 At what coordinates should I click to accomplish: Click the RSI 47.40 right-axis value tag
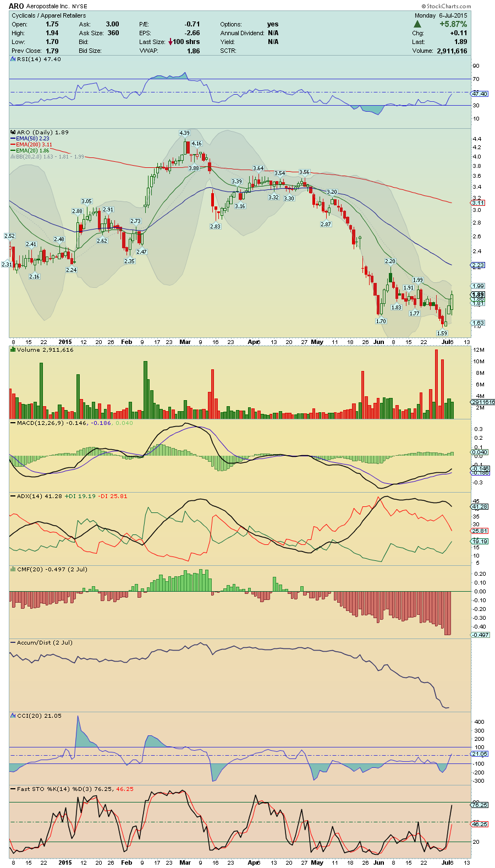(x=480, y=94)
